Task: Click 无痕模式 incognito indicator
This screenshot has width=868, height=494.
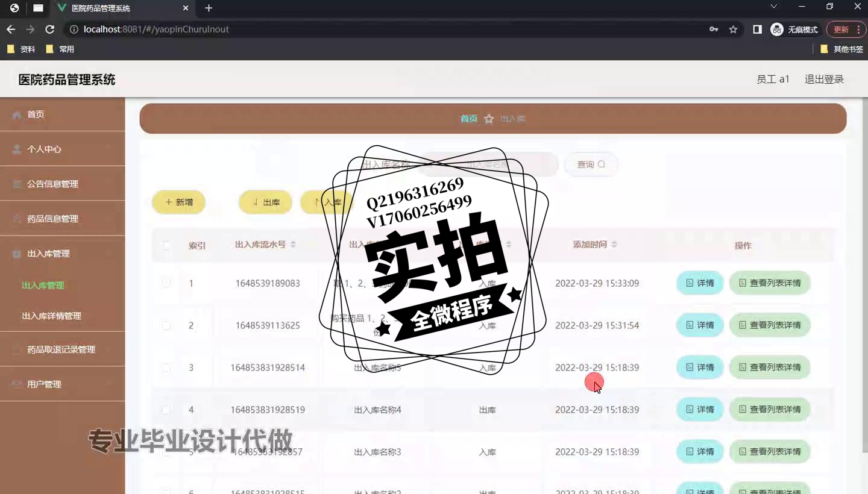Action: point(794,29)
